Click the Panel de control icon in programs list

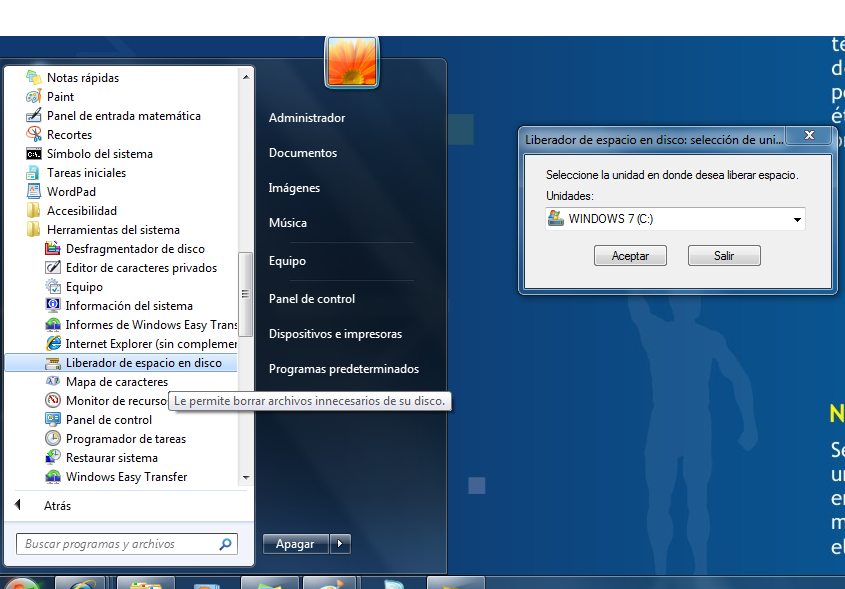pyautogui.click(x=53, y=419)
